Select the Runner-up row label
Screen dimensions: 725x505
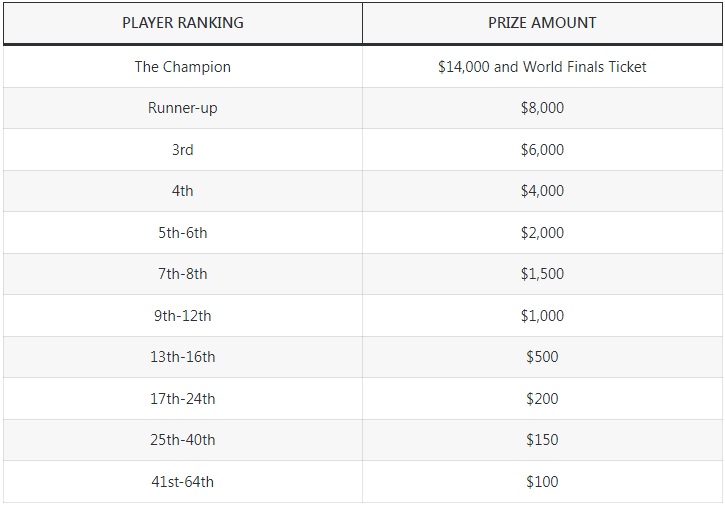[183, 108]
